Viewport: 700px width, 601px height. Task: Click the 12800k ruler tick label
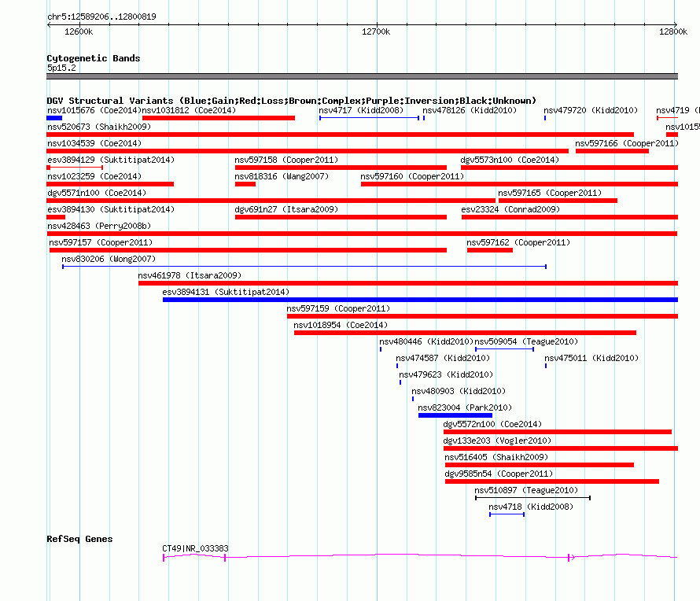[673, 31]
